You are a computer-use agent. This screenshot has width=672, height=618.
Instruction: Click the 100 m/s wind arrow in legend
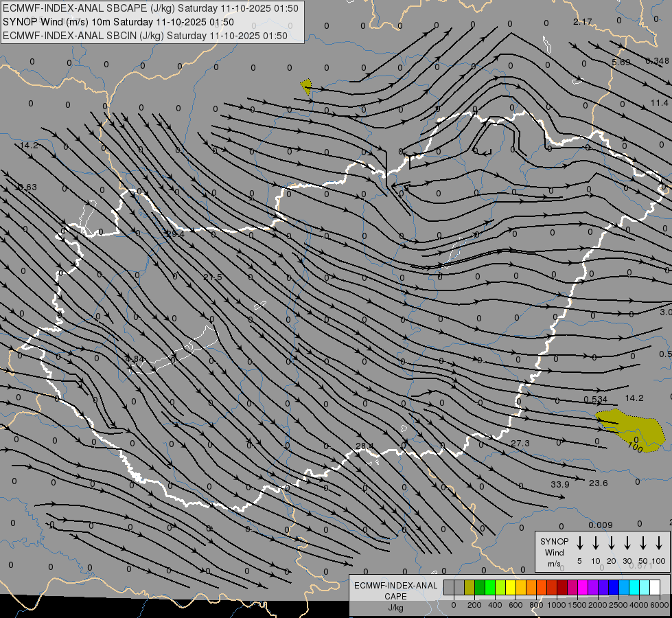659,543
